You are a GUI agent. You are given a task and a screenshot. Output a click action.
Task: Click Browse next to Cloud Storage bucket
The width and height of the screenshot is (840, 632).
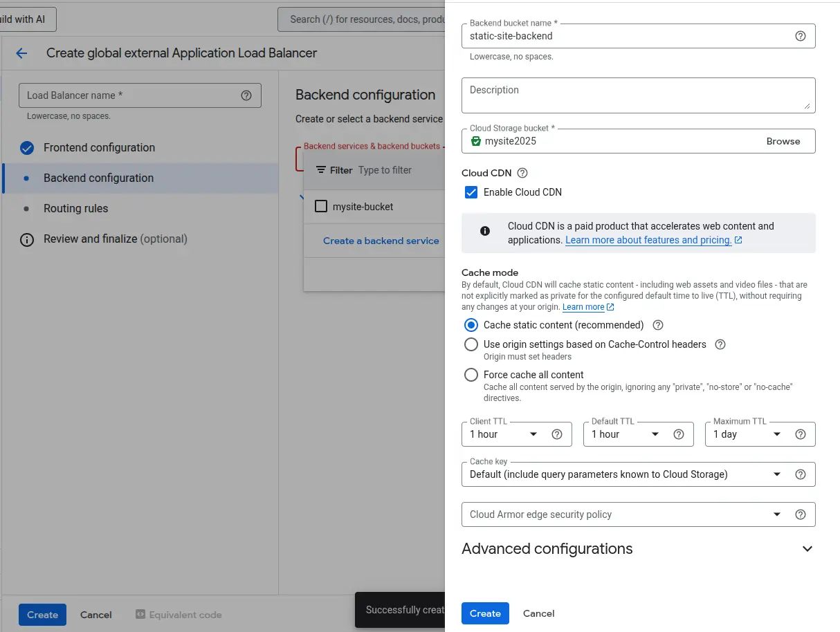(x=783, y=140)
